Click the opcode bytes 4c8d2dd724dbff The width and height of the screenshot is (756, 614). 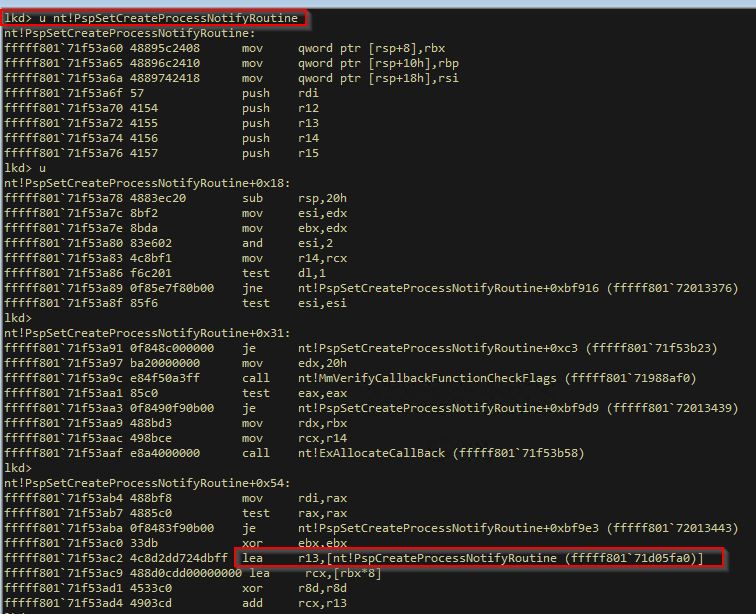tap(179, 558)
